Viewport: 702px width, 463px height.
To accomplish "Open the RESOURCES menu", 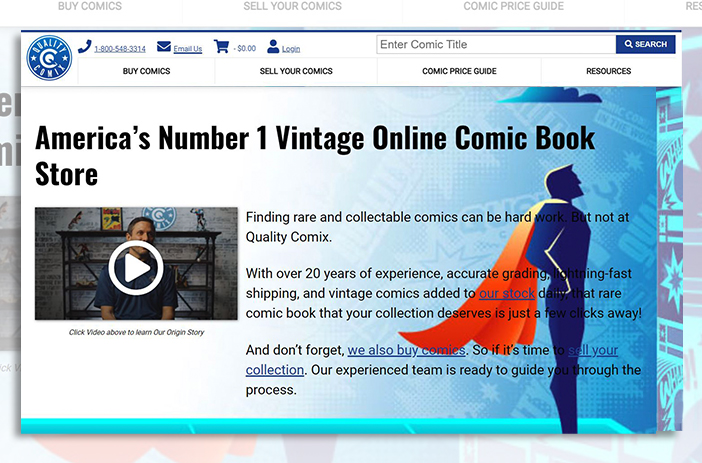I will pyautogui.click(x=608, y=71).
